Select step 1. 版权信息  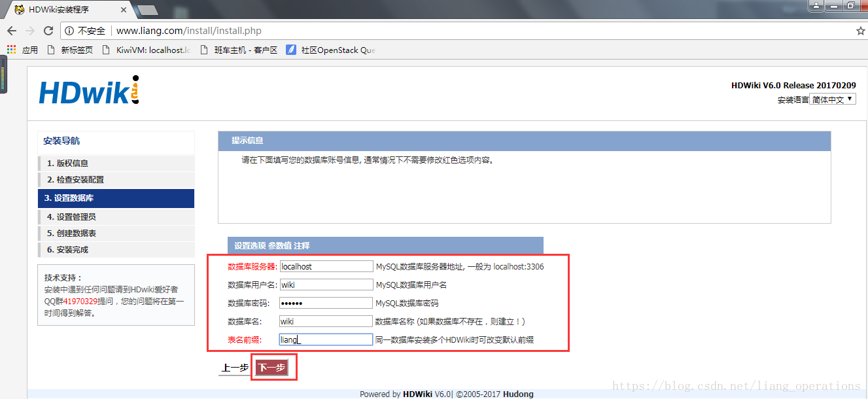click(116, 163)
